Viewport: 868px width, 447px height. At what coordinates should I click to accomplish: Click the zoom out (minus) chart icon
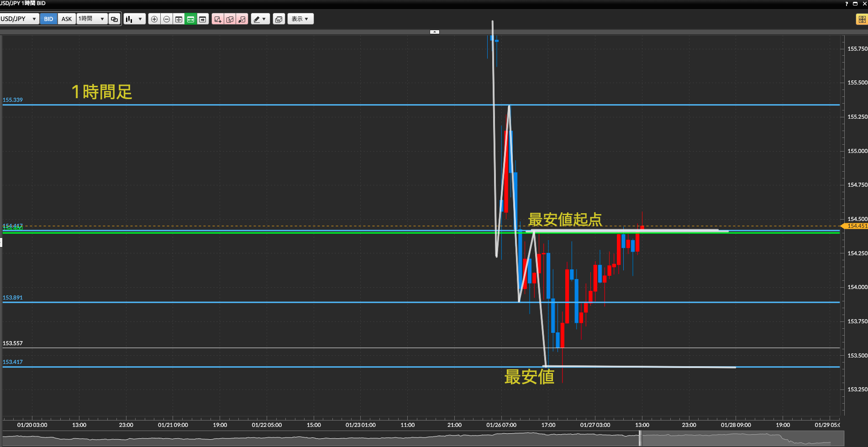coord(167,19)
